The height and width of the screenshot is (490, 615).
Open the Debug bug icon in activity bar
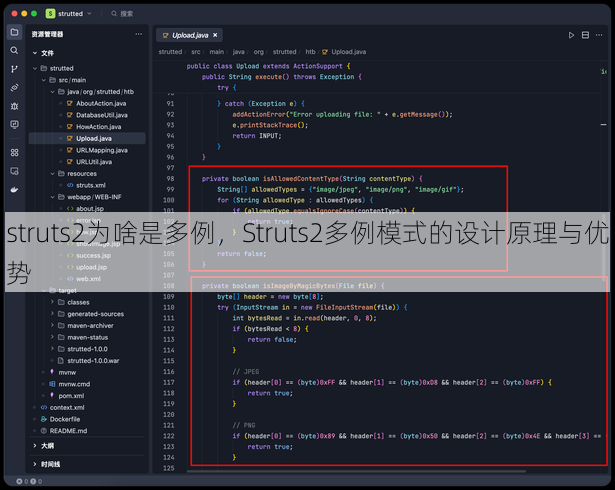[15, 106]
